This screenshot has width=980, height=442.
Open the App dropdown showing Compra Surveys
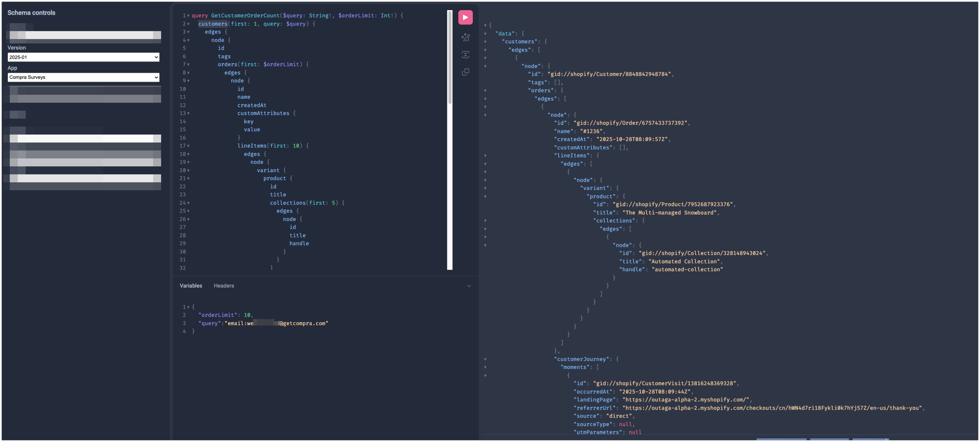(83, 77)
